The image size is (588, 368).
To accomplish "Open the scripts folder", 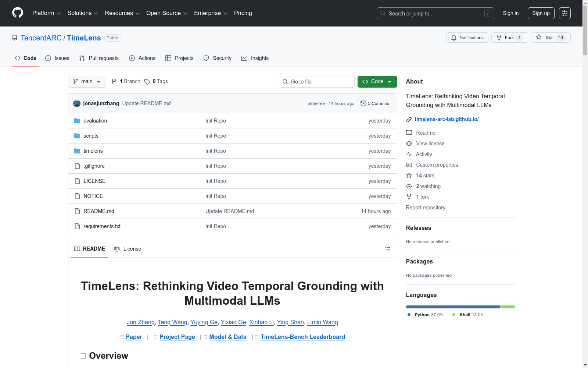I will coord(91,136).
